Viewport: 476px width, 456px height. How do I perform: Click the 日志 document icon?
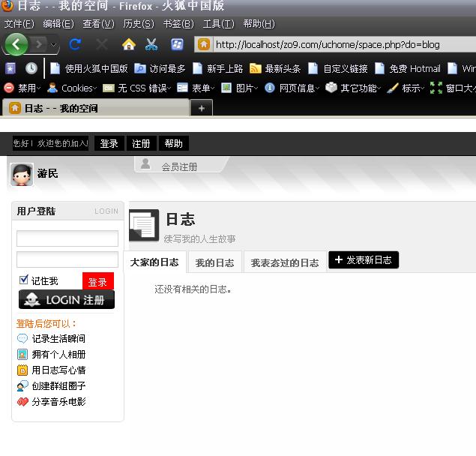pyautogui.click(x=144, y=225)
